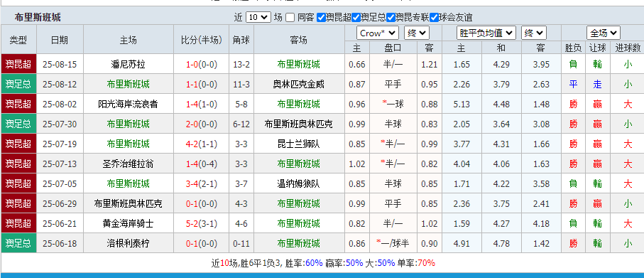
Task: Toggle the 同客 checkbox
Action: (x=290, y=17)
